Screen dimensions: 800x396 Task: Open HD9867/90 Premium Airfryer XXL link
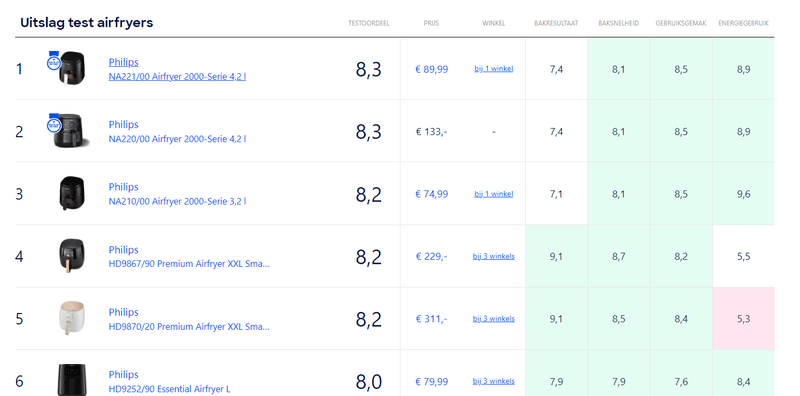click(x=189, y=264)
